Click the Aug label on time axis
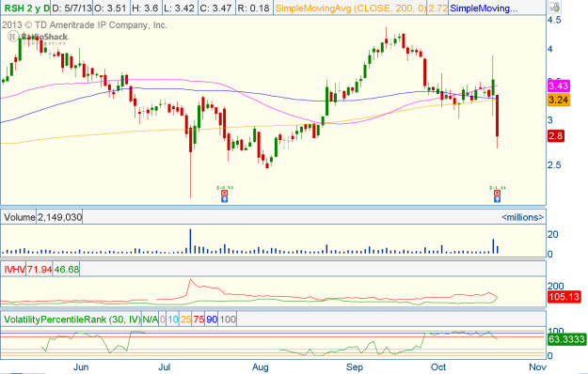The image size is (588, 374). [x=261, y=367]
